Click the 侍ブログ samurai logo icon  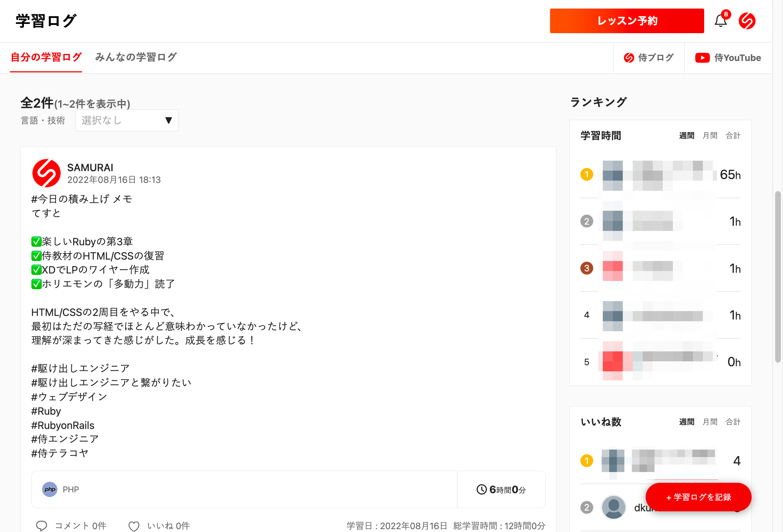click(629, 58)
